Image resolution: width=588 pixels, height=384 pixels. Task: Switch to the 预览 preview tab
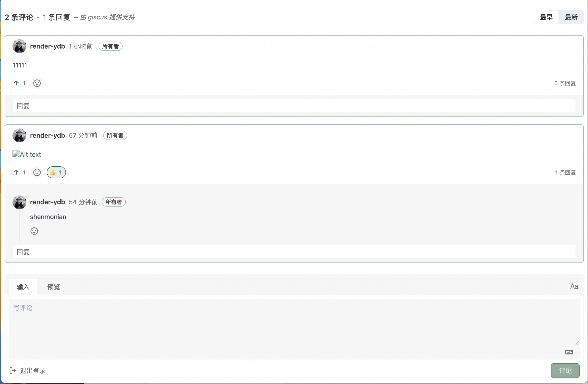click(x=54, y=287)
